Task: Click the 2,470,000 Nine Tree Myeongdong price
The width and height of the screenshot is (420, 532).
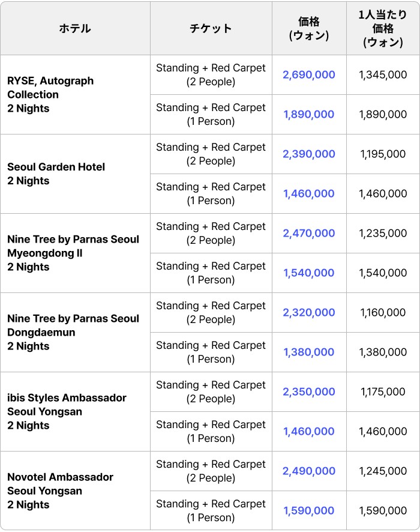Action: (x=309, y=234)
